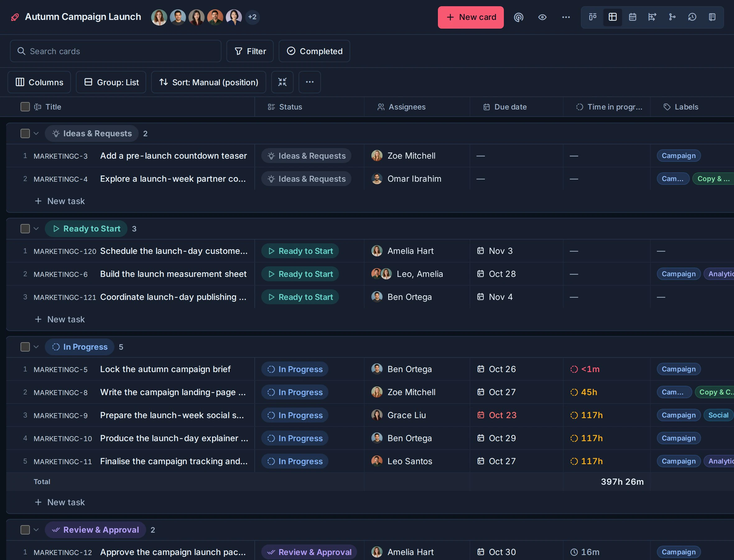Click Social label on Grace Liu row

(718, 415)
